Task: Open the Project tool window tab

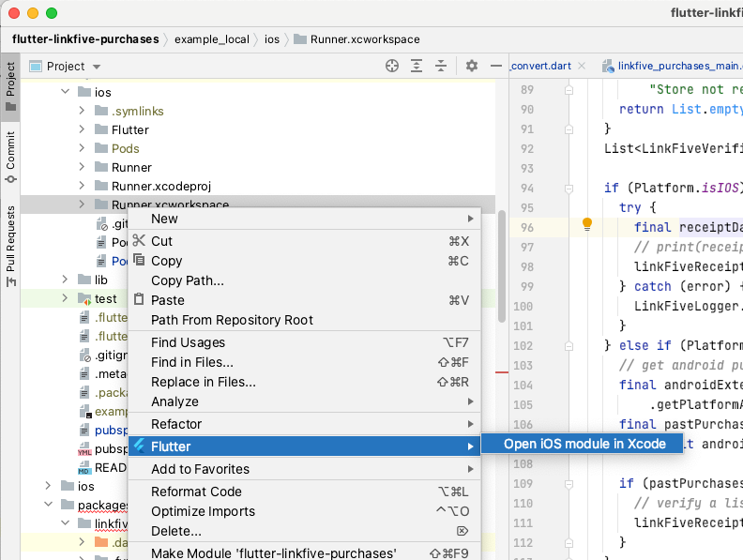Action: point(10,85)
